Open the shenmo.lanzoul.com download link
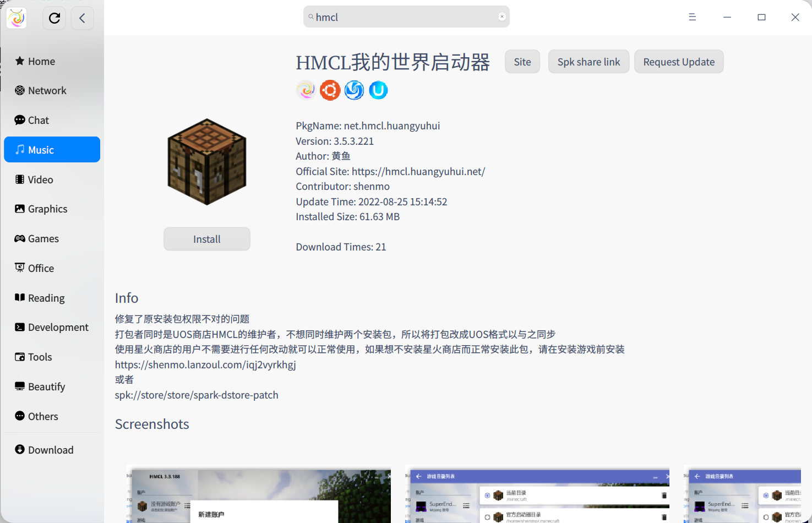The image size is (812, 523). coord(205,364)
